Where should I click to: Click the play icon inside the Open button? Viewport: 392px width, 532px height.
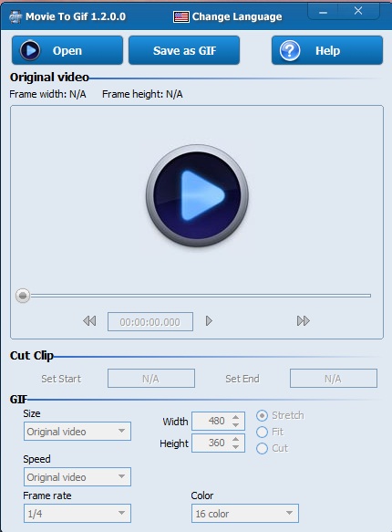click(x=30, y=50)
